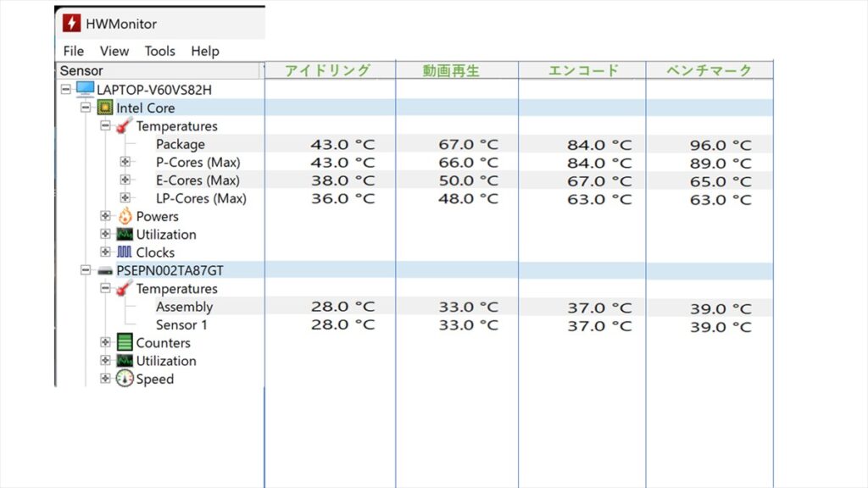
Task: Select the PSEPN002TA87GT label
Action: (170, 270)
